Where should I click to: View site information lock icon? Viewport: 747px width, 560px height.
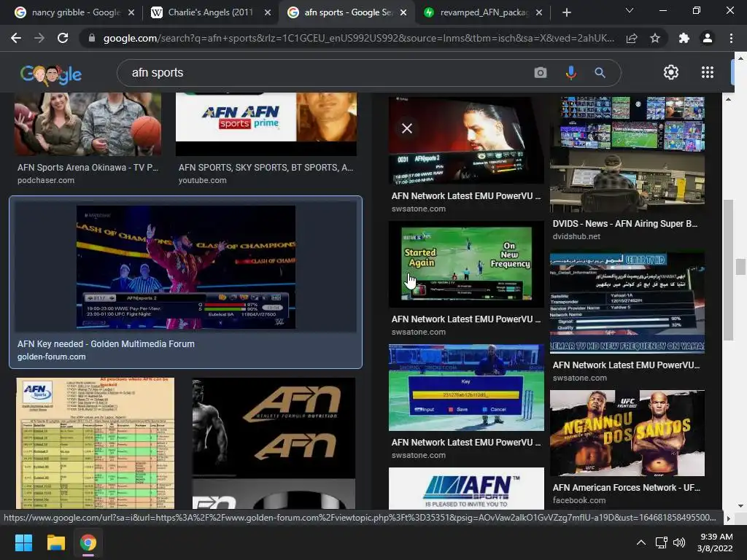point(92,38)
